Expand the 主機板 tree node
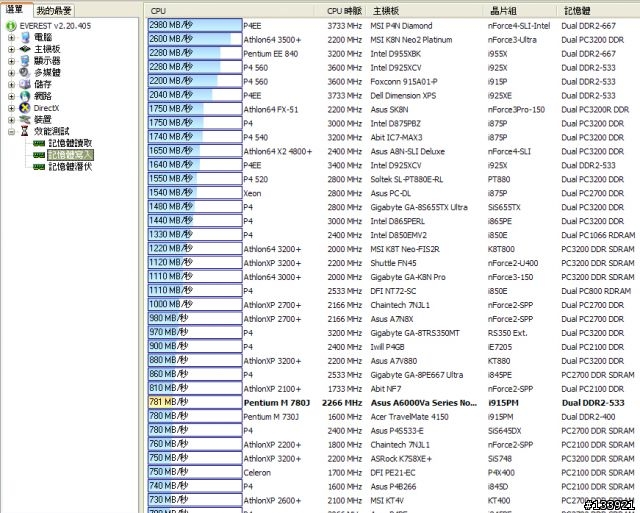Screen dimensions: 640x513 11,49
